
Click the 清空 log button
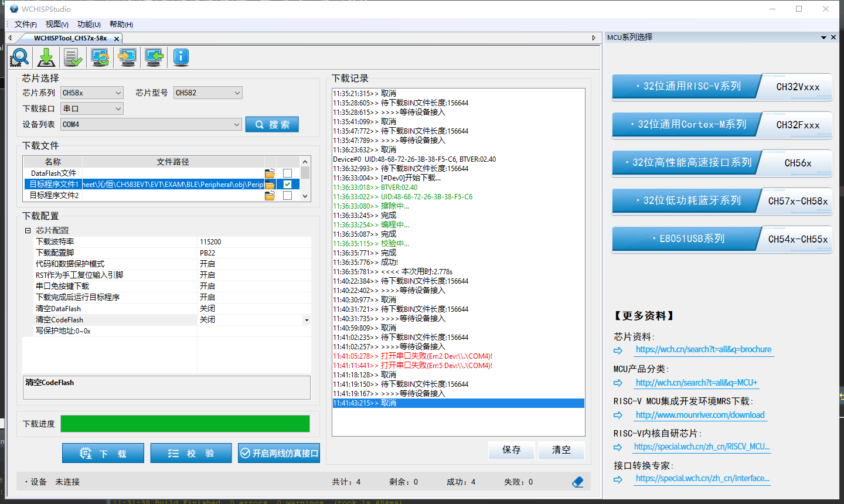(x=561, y=449)
